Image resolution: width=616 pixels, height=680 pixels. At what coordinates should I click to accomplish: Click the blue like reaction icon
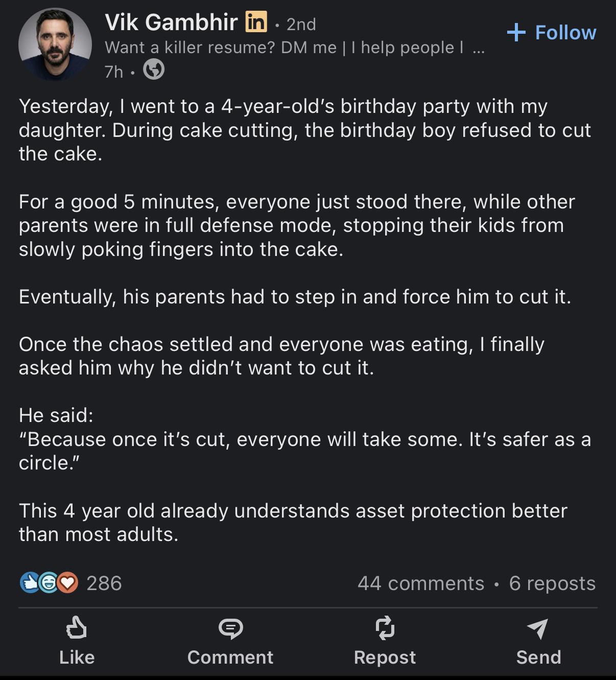(30, 583)
